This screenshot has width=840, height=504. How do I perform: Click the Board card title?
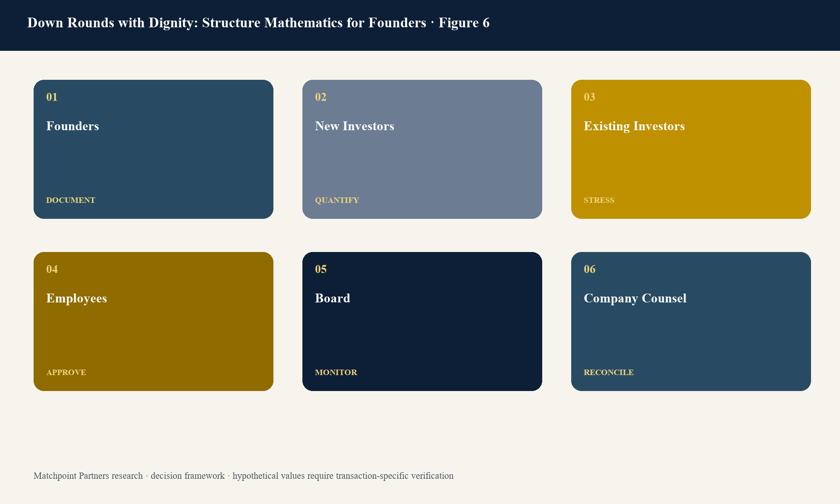(332, 298)
